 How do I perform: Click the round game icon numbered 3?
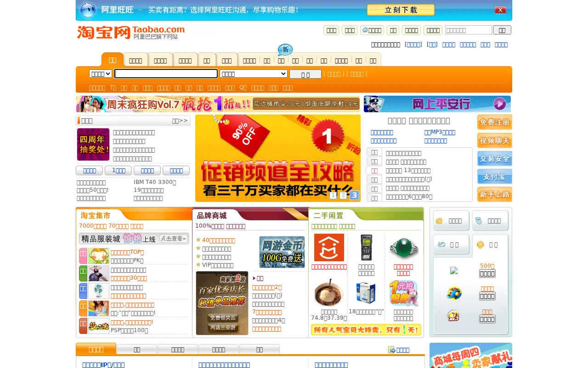click(x=453, y=316)
